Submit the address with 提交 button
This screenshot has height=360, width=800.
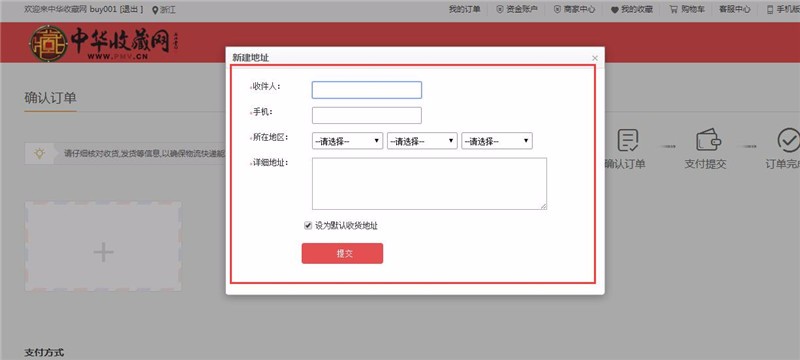pos(342,253)
